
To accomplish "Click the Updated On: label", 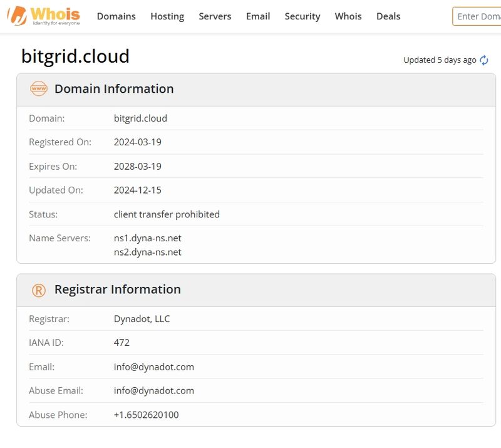I will click(x=56, y=190).
